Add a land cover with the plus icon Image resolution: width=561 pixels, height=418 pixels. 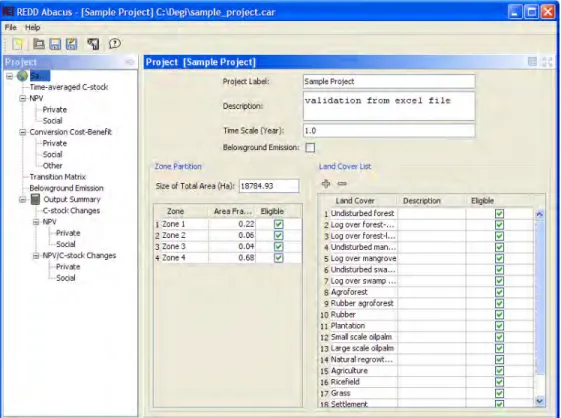(326, 184)
